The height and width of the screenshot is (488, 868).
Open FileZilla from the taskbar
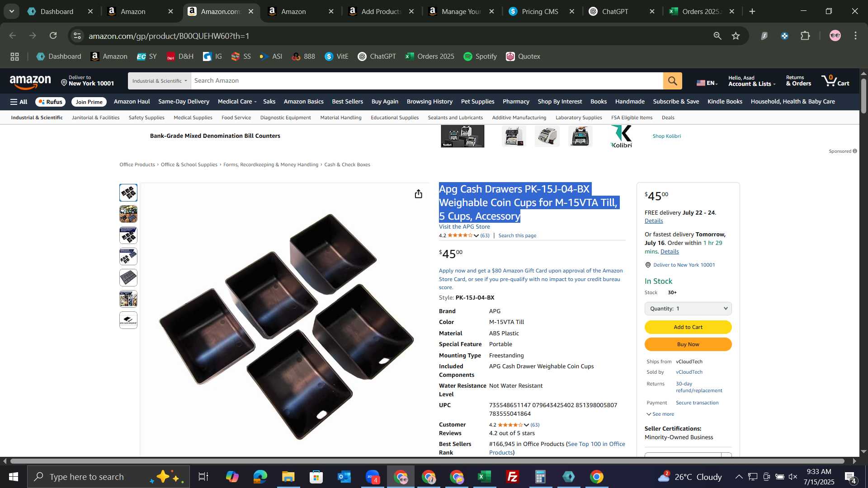pos(513,477)
